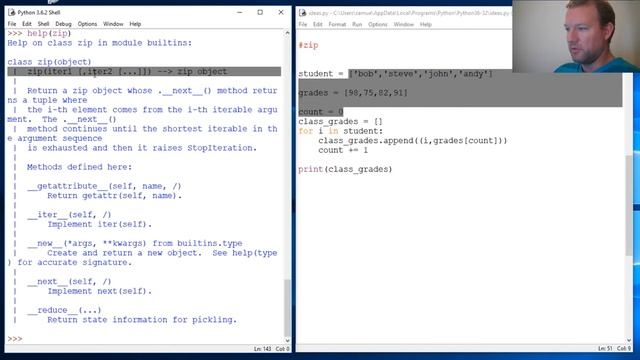
Task: Click the '#zip' comment in editor
Action: coord(308,45)
